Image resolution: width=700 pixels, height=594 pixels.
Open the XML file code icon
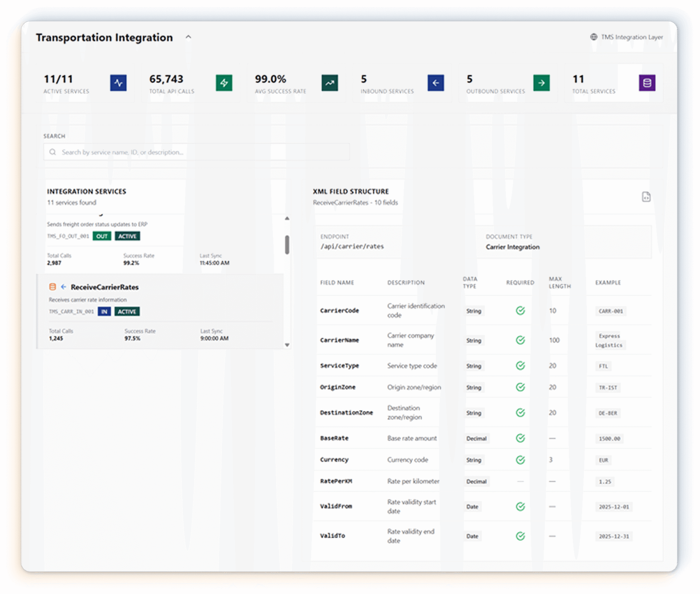point(646,197)
